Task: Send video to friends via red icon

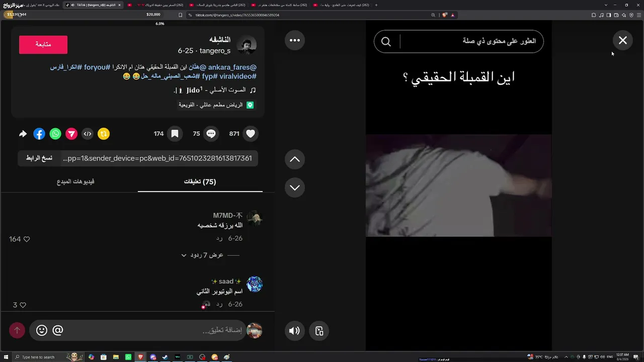Action: click(x=71, y=134)
